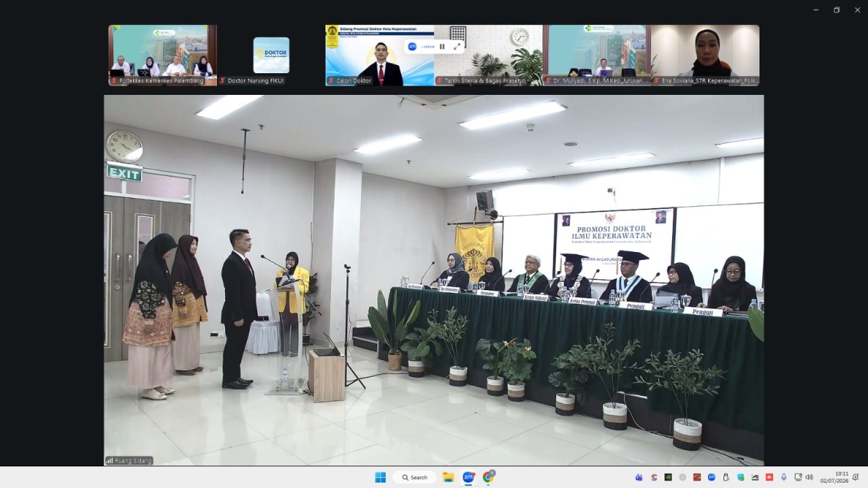
Task: Click the Ruang Sidang signal strength icon
Action: [109, 461]
